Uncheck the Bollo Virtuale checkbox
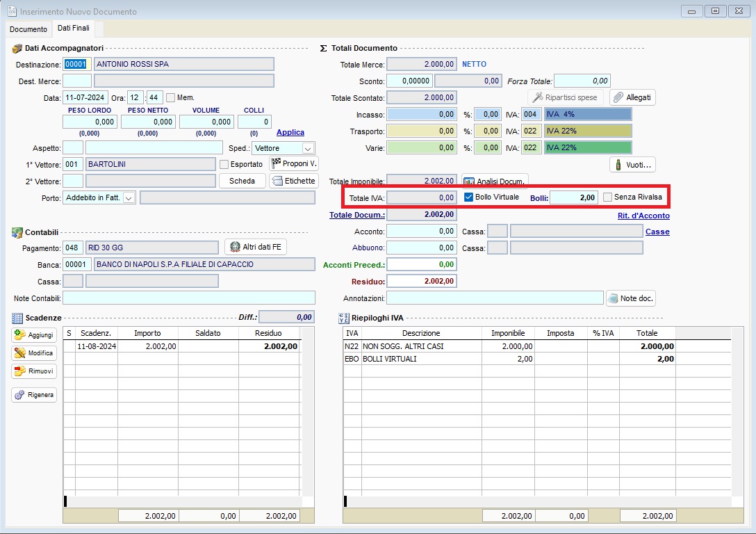Screen dimensions: 756x534 (469, 197)
